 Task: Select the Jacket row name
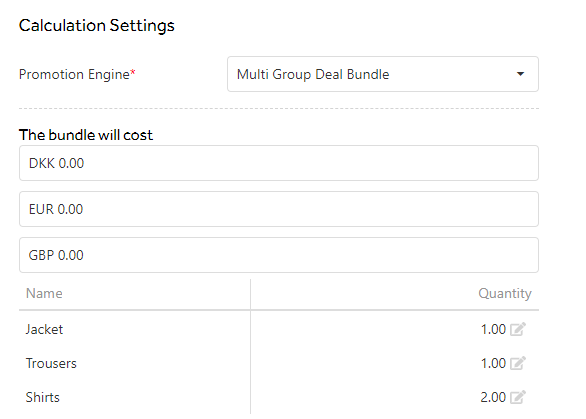pos(44,329)
